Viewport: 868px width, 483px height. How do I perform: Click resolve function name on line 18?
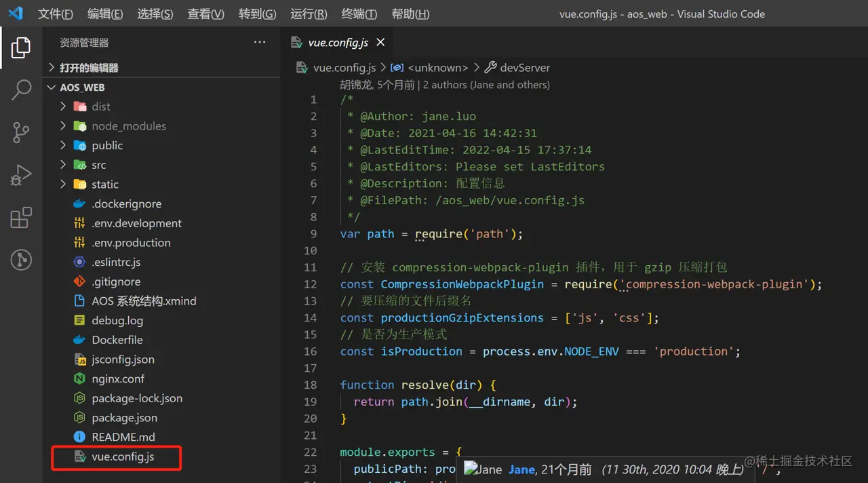click(x=425, y=385)
